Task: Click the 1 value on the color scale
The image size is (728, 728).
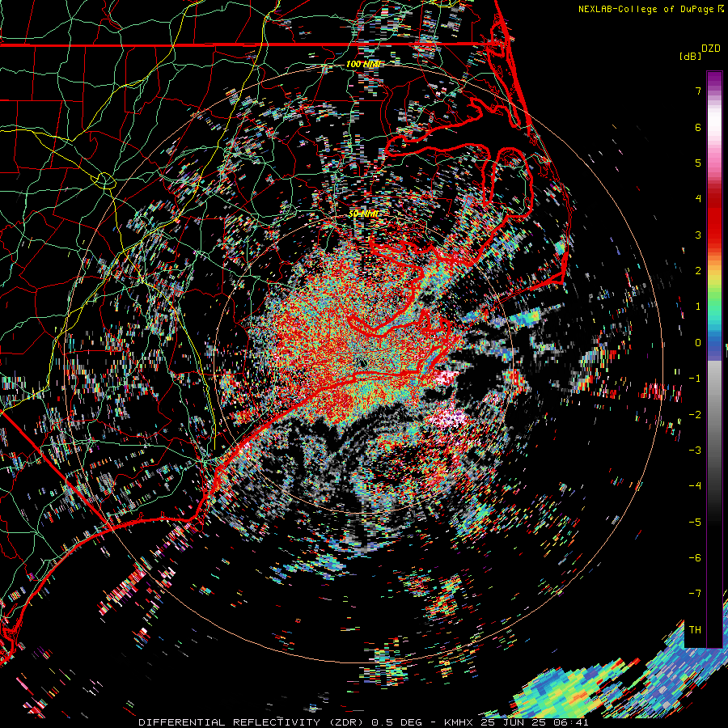Action: [698, 307]
